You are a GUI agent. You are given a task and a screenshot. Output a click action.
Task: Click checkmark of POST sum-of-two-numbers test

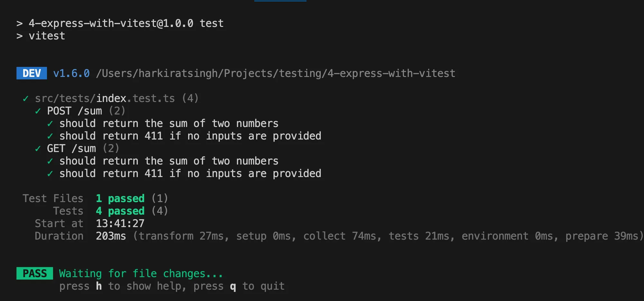point(50,124)
